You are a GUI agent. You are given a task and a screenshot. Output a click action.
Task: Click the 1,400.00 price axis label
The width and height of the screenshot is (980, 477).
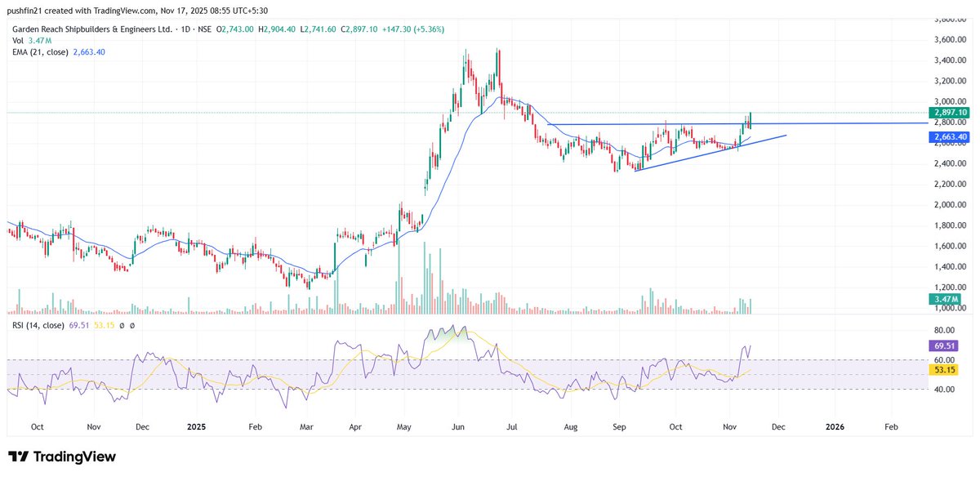[x=951, y=267]
